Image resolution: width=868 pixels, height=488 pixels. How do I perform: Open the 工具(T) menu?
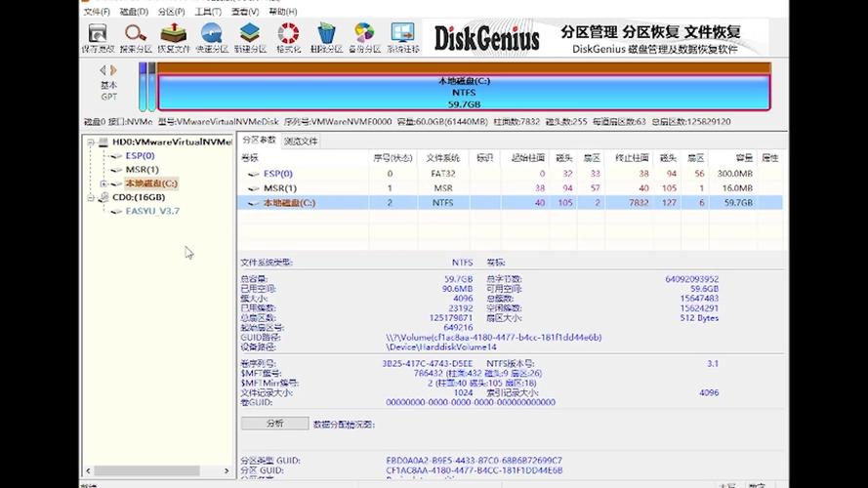[208, 12]
